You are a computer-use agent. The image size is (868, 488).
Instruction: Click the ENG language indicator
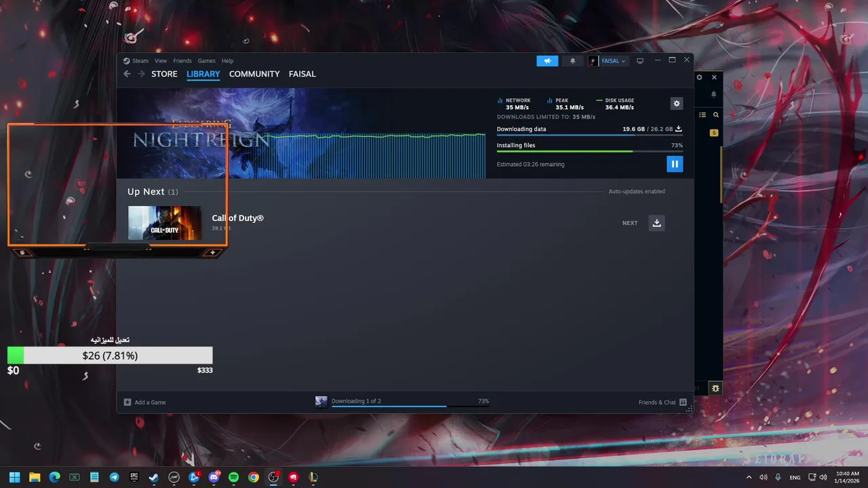coord(795,477)
